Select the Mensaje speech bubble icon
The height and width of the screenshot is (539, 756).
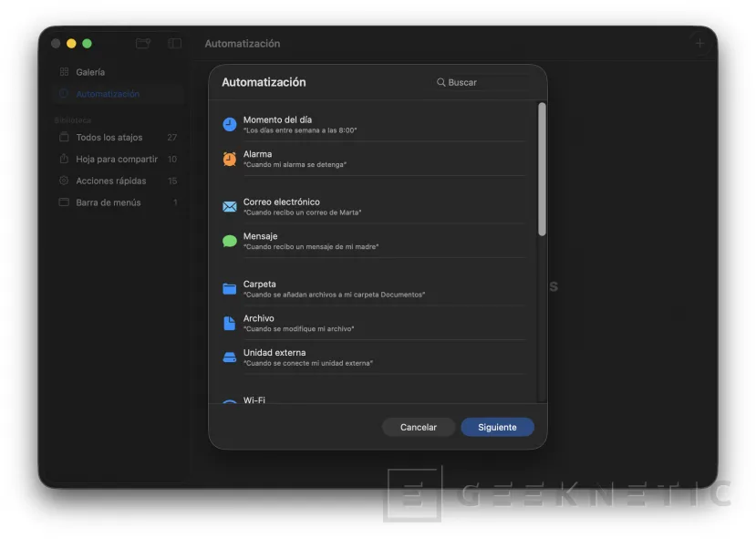tap(230, 241)
